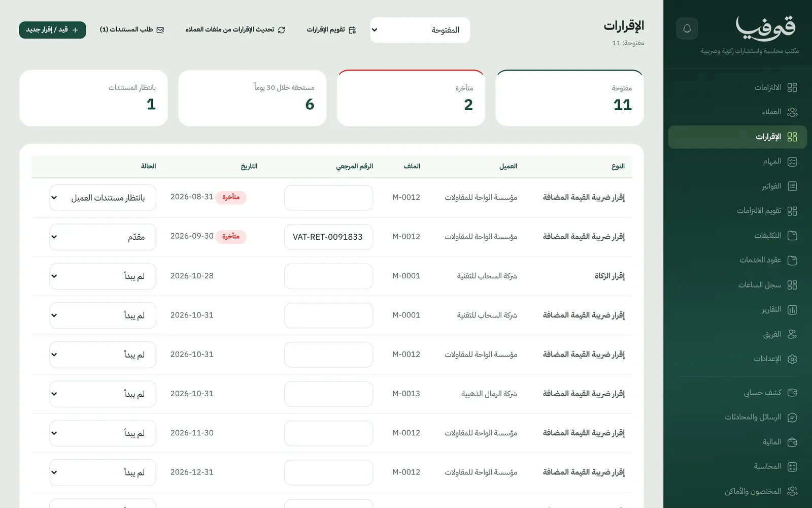812x508 pixels.
Task: Select the بانتظار المستندات summary card
Action: (93, 98)
